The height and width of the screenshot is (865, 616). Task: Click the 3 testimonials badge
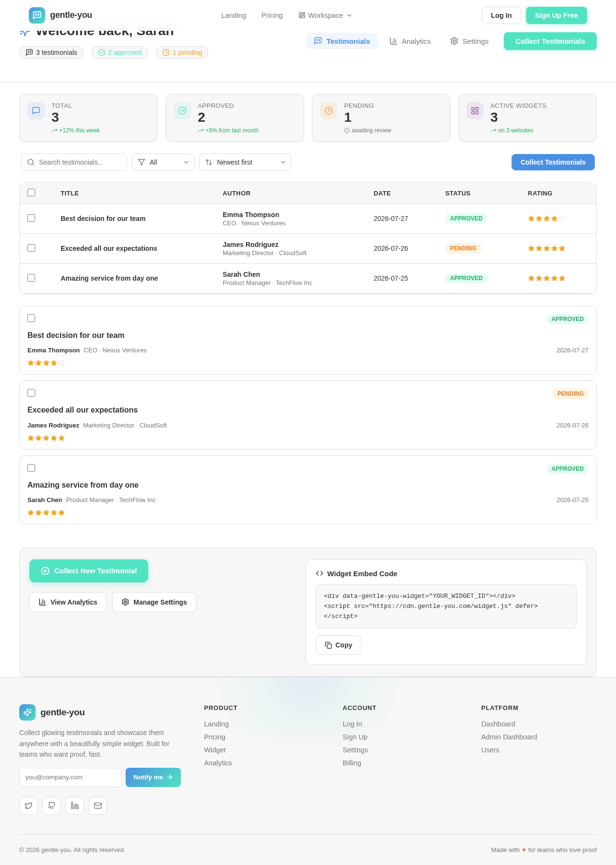(51, 52)
